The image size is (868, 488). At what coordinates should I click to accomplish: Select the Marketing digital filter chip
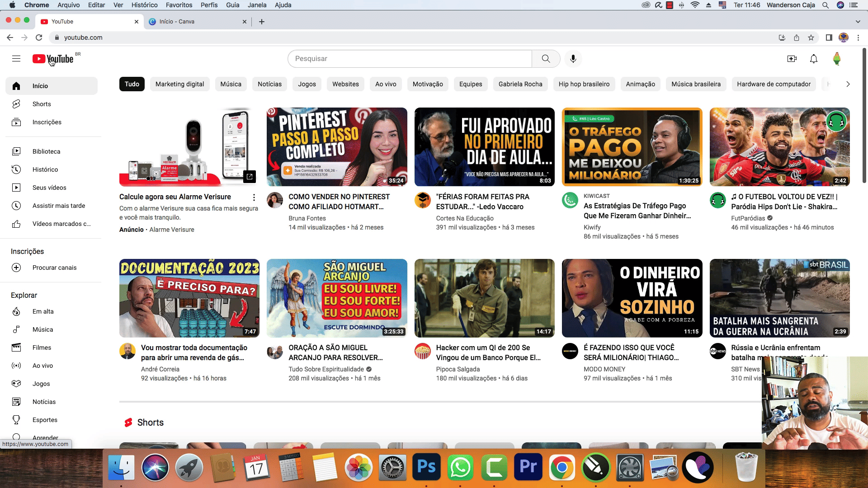(x=179, y=84)
